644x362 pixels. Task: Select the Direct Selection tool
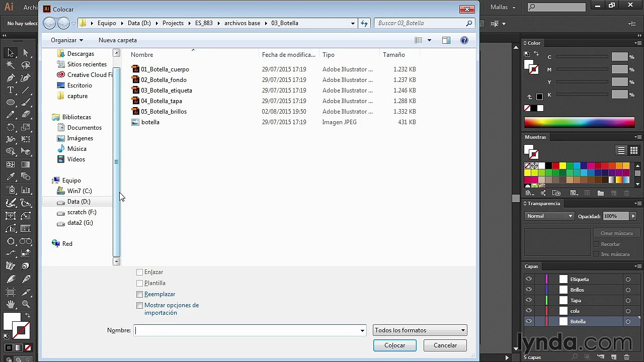[26, 52]
